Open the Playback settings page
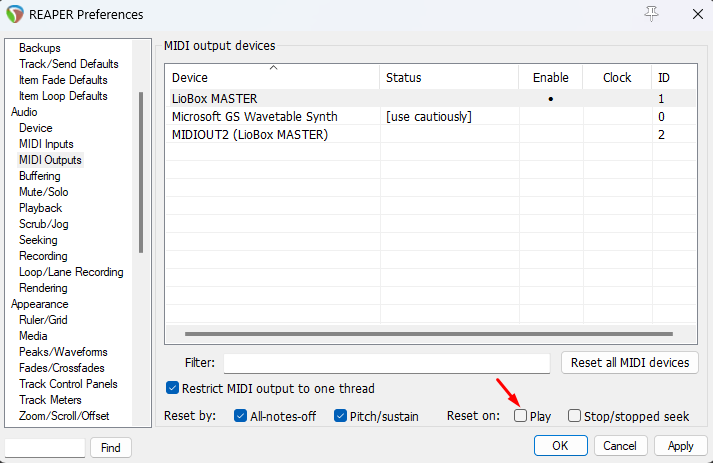The height and width of the screenshot is (463, 713). click(40, 208)
